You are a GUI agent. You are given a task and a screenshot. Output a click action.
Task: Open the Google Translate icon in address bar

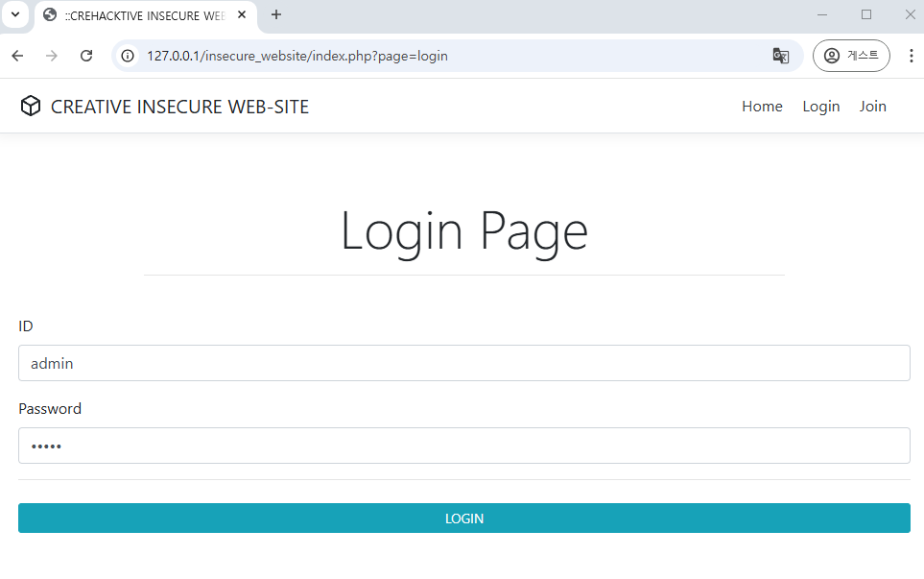click(x=781, y=56)
